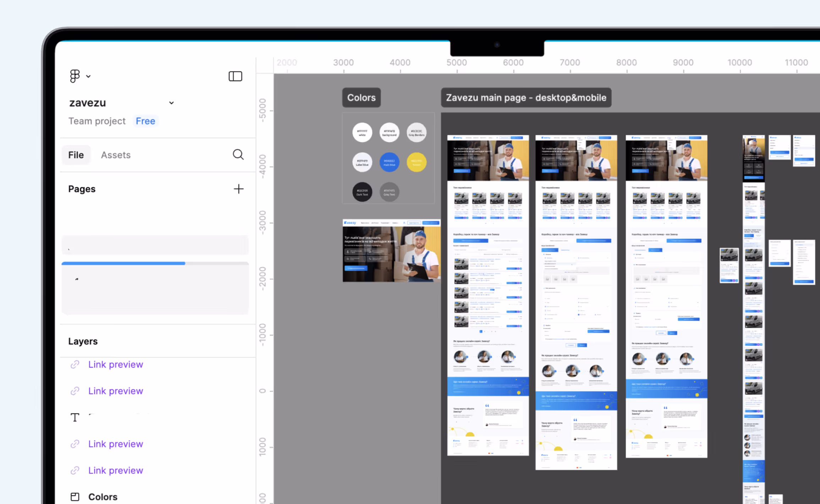Click the Free plan badge
The height and width of the screenshot is (504, 820).
[x=146, y=121]
